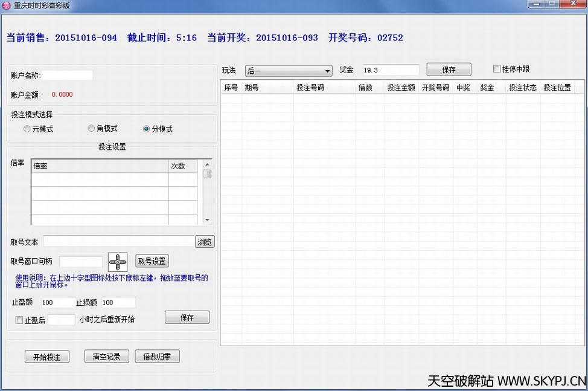Sort by the 期号 column header

tap(252, 88)
